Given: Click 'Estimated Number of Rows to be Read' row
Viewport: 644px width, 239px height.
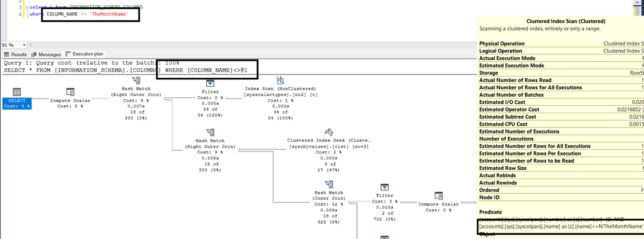Looking at the screenshot, I should pos(561,161).
